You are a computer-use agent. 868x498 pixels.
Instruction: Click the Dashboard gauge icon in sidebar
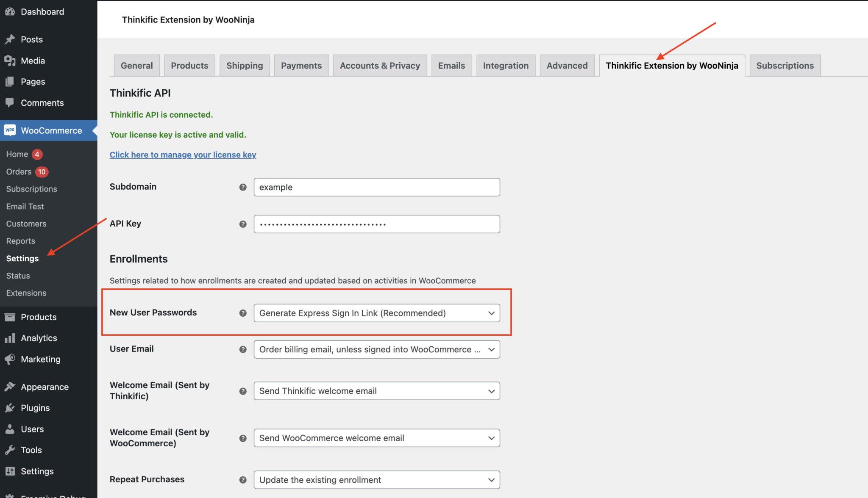click(10, 12)
